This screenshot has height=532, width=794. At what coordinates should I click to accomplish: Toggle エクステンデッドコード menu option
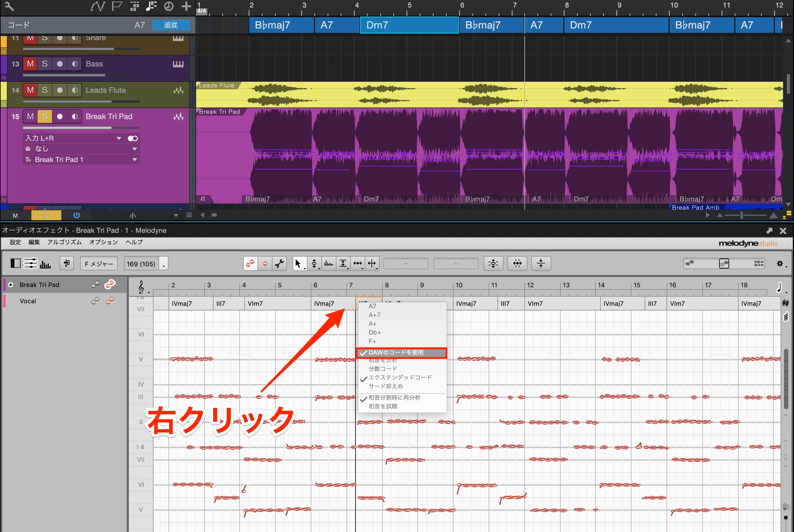click(x=402, y=378)
